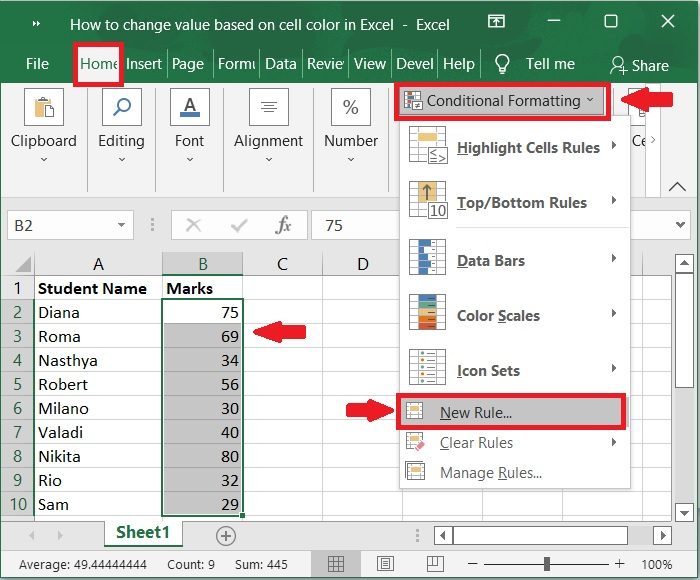Add a new sheet with plus icon
The height and width of the screenshot is (580, 700).
[225, 536]
